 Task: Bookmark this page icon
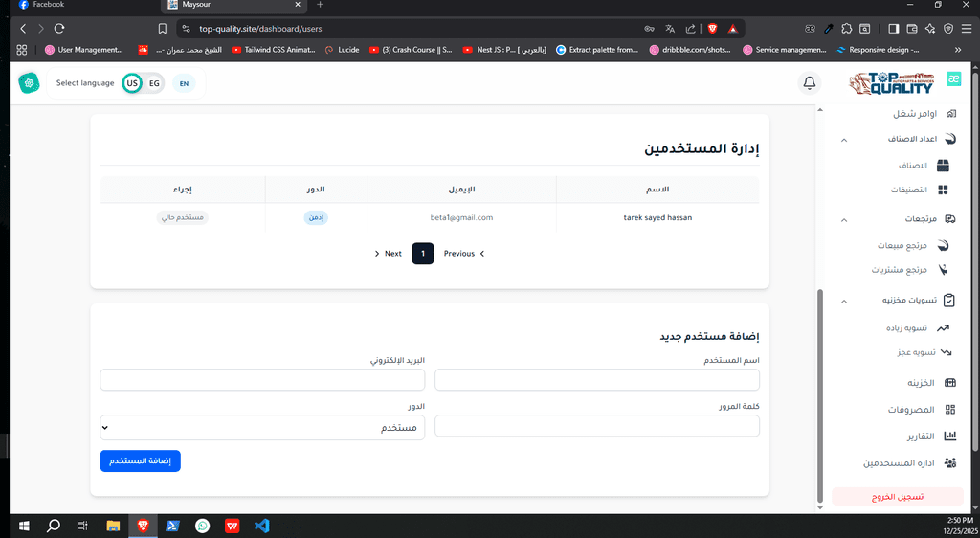click(x=163, y=29)
